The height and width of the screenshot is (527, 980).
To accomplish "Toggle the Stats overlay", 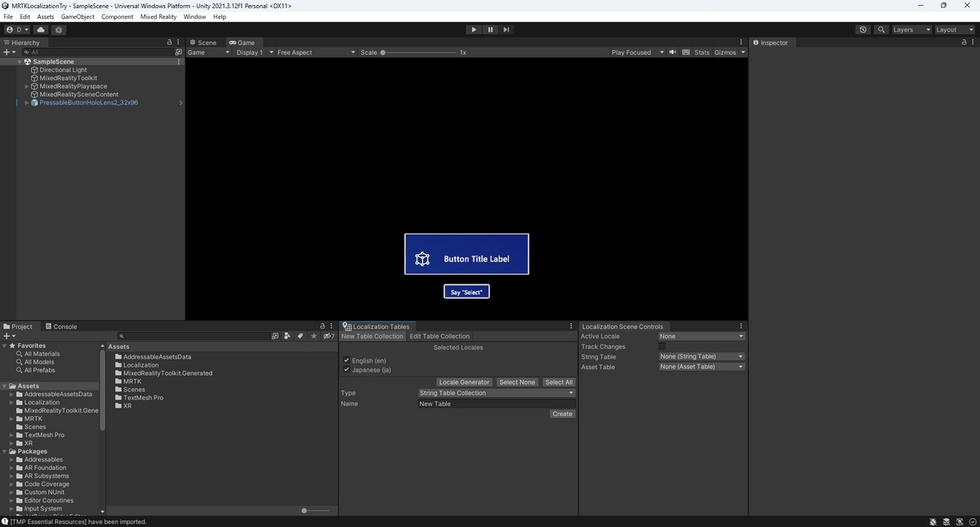I will coord(702,52).
